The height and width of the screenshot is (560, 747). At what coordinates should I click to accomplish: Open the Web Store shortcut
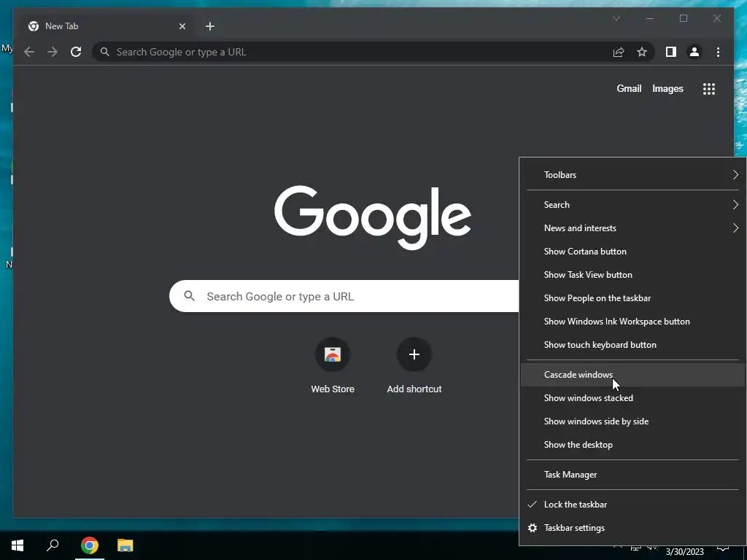coord(333,366)
